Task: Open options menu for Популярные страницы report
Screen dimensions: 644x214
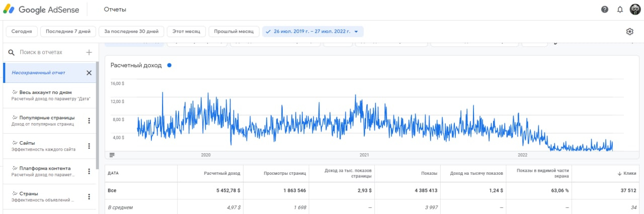Action: click(x=89, y=121)
